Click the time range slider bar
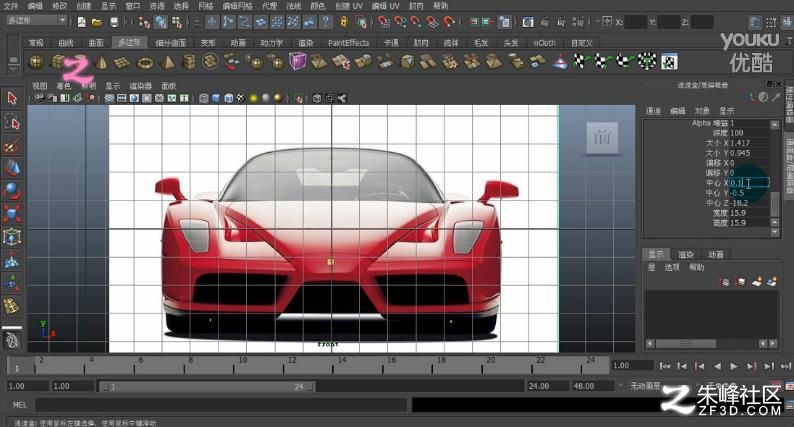The image size is (794, 427). (x=208, y=386)
